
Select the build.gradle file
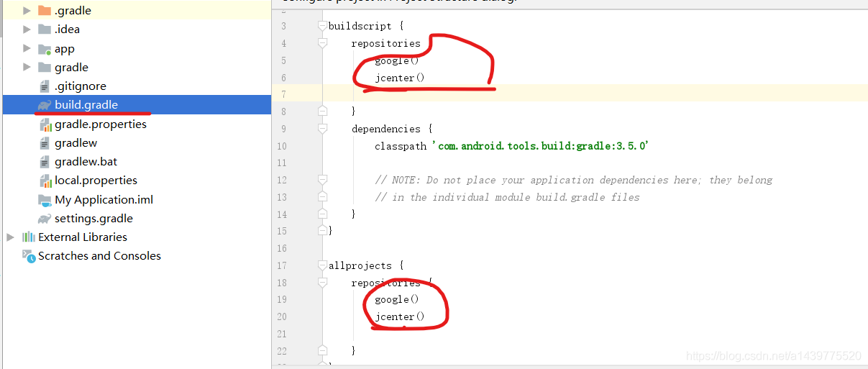(137, 105)
